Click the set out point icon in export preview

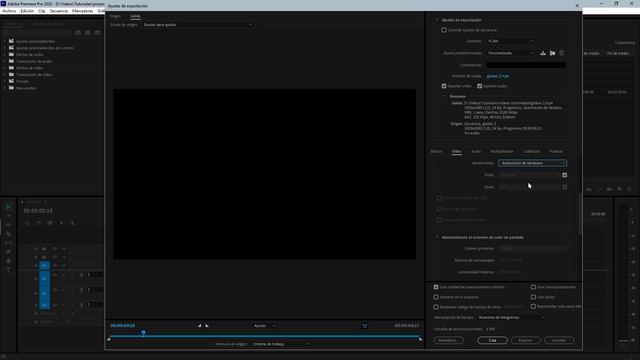[207, 326]
